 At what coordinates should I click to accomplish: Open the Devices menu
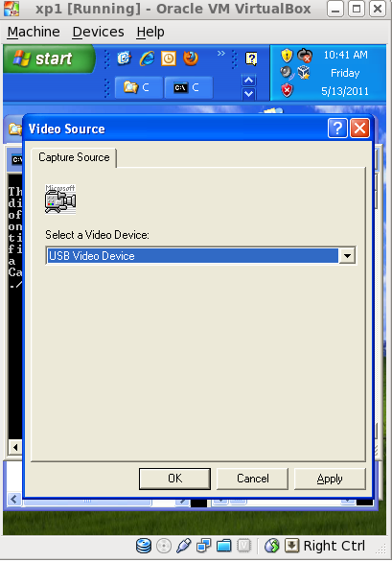98,32
